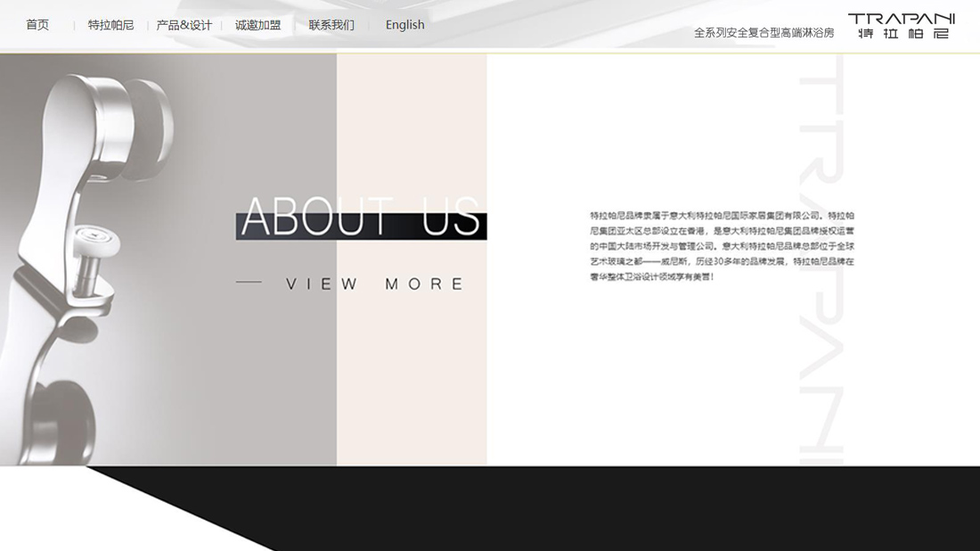Viewport: 980px width, 551px height.
Task: Click the VIEW MORE link
Action: click(372, 283)
